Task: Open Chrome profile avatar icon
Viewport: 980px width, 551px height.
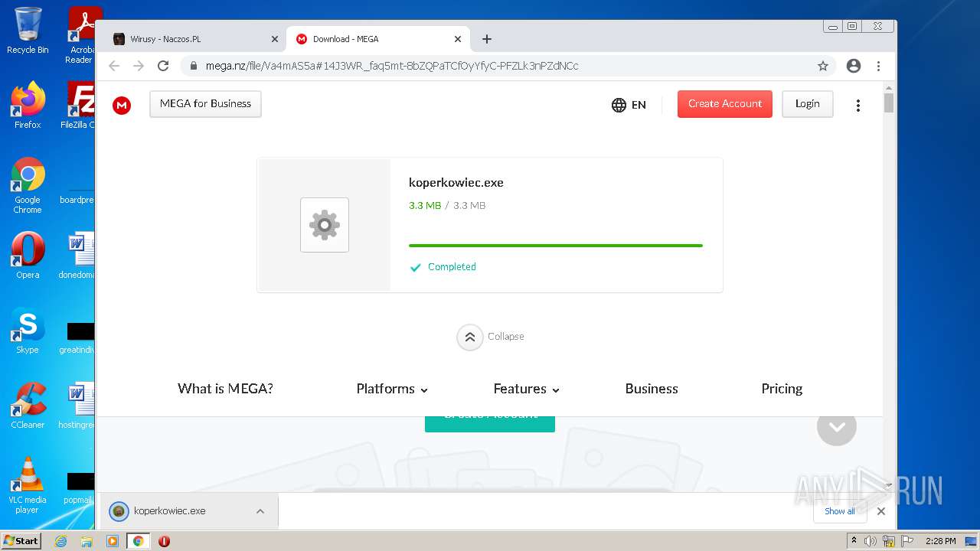Action: pyautogui.click(x=854, y=66)
